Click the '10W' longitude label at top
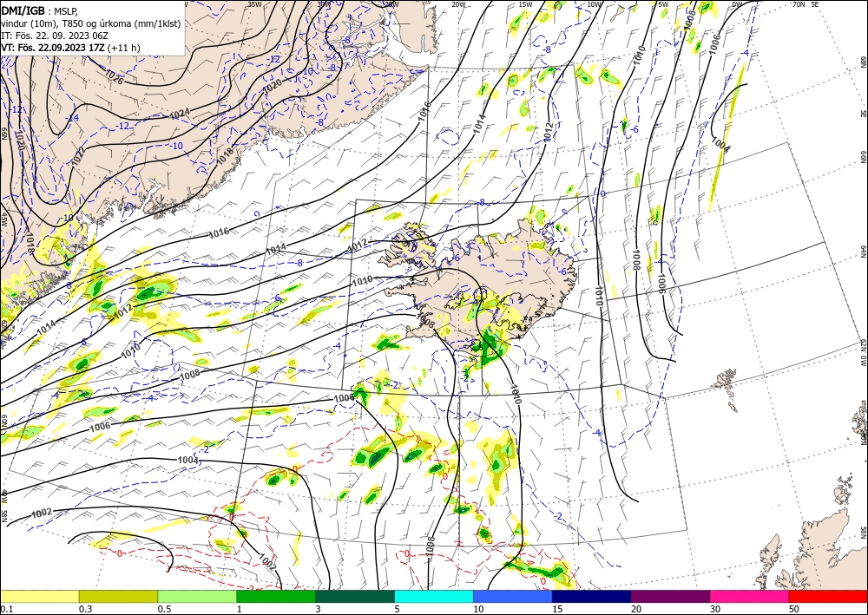Viewport: 868px width, 615px height. click(594, 4)
